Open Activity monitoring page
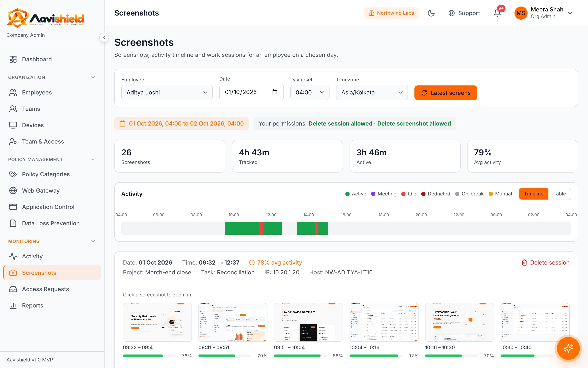 [x=52, y=256]
